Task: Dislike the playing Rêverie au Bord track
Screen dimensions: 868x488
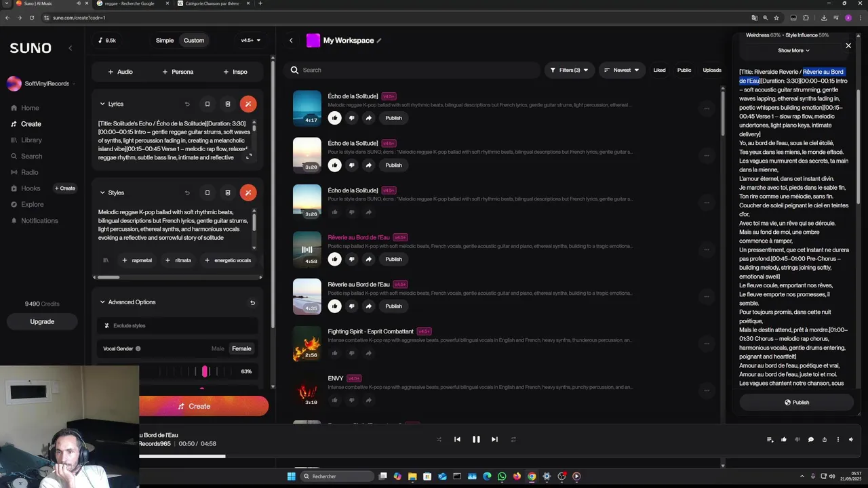Action: tap(351, 259)
